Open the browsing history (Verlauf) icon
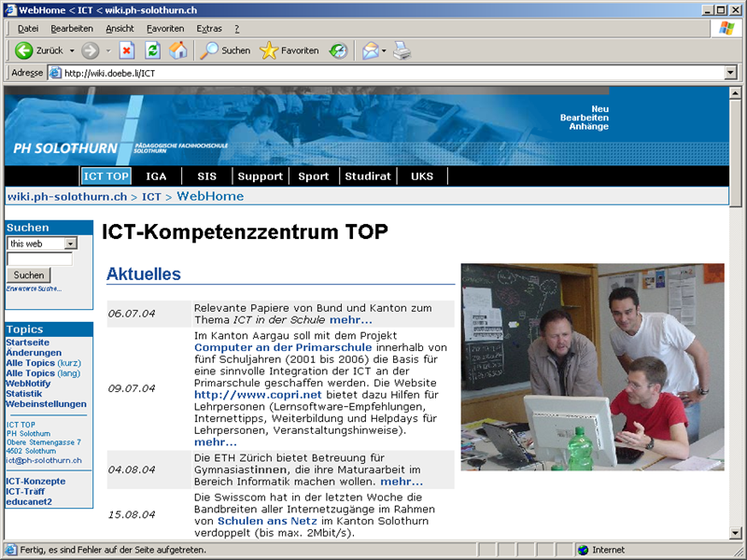Screen dimensions: 747x560 click(x=338, y=50)
